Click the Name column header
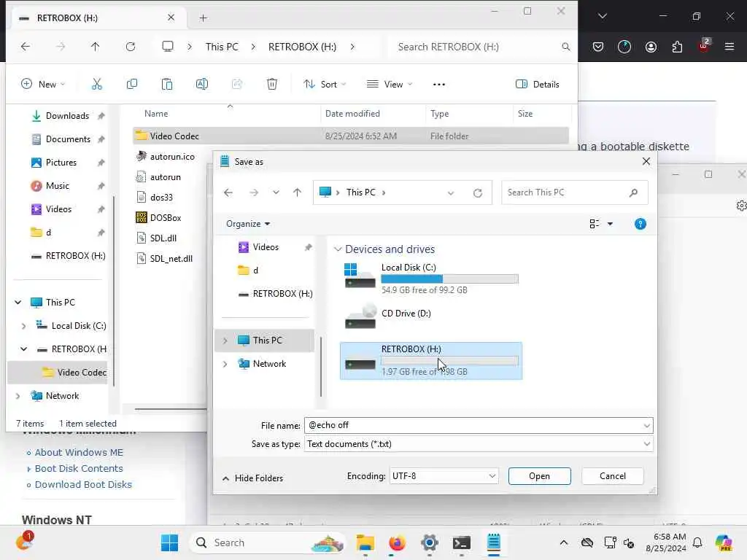The height and width of the screenshot is (560, 747). (x=156, y=114)
